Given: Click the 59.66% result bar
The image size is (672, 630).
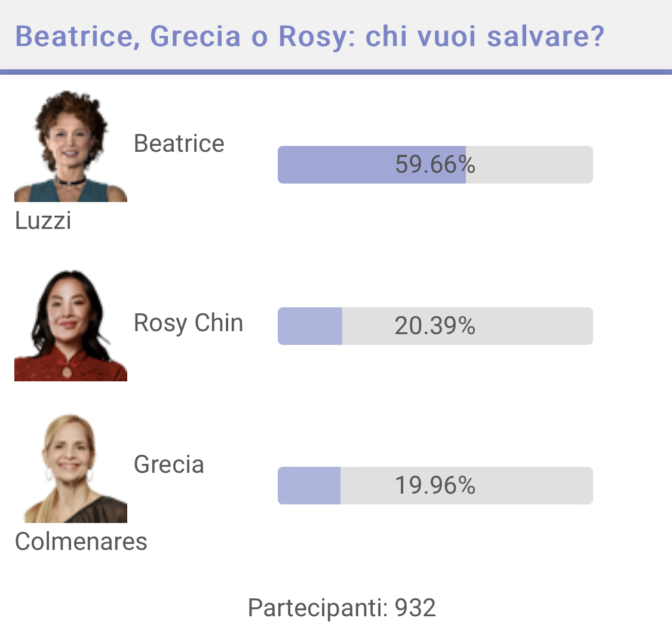Looking at the screenshot, I should click(x=435, y=165).
